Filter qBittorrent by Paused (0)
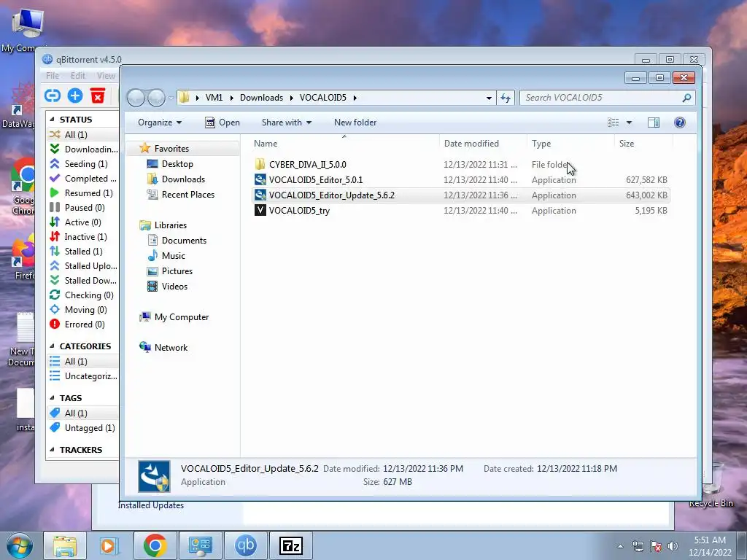Viewport: 747px width, 560px height. pyautogui.click(x=83, y=208)
